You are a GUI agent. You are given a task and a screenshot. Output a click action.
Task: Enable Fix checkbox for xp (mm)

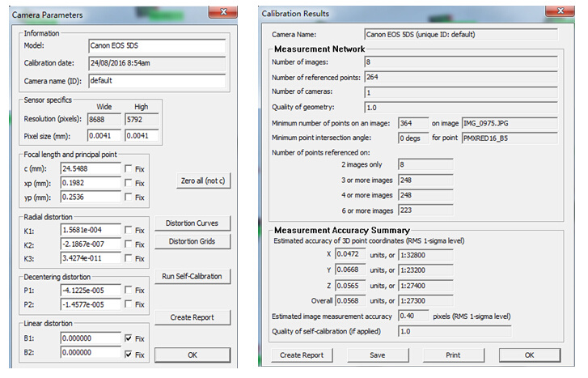129,182
